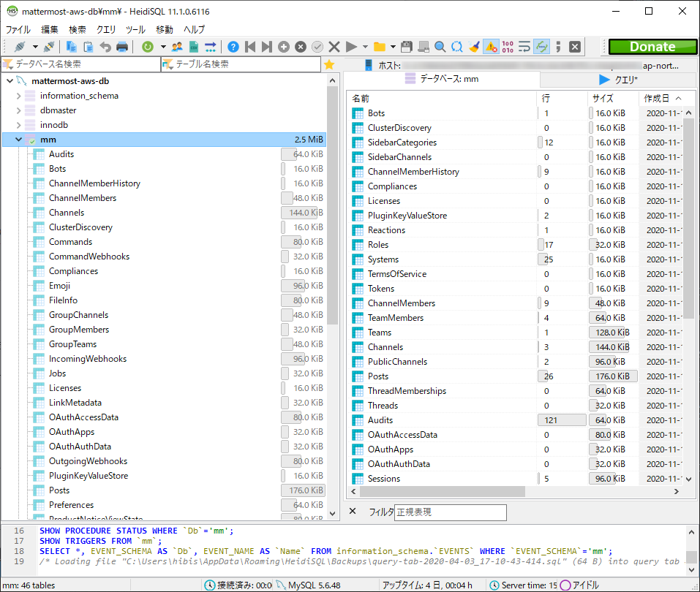Click the Cancel editing X icon

[x=334, y=47]
